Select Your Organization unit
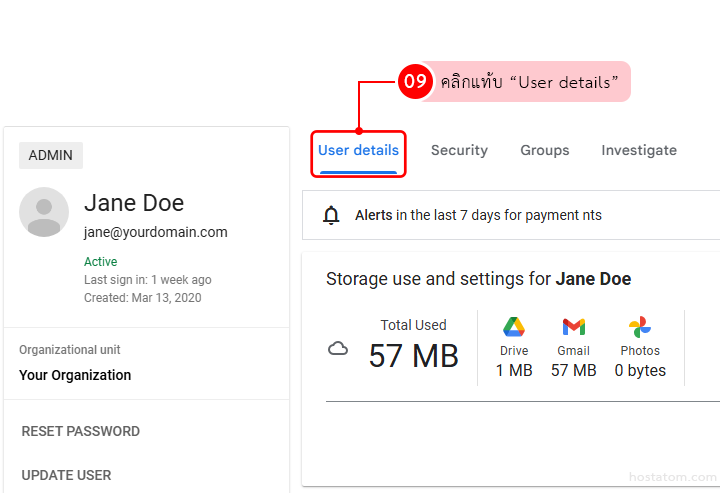Screen dimensions: 720x493 click(75, 376)
